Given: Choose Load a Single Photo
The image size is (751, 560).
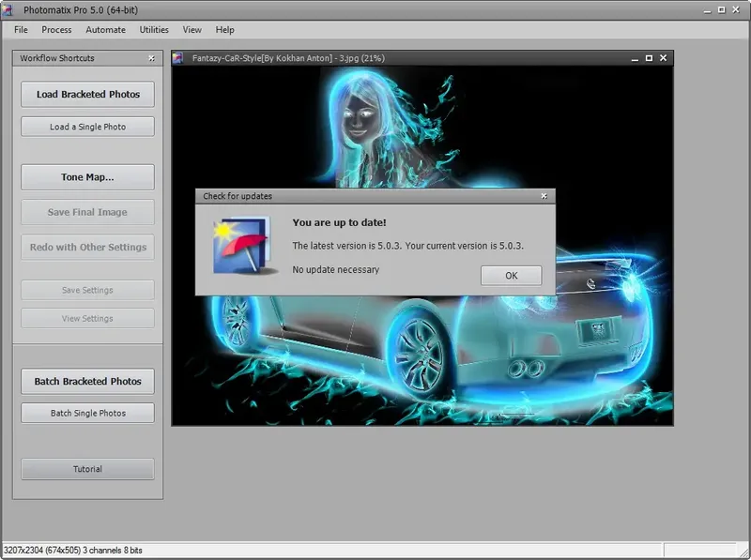Looking at the screenshot, I should click(x=87, y=127).
